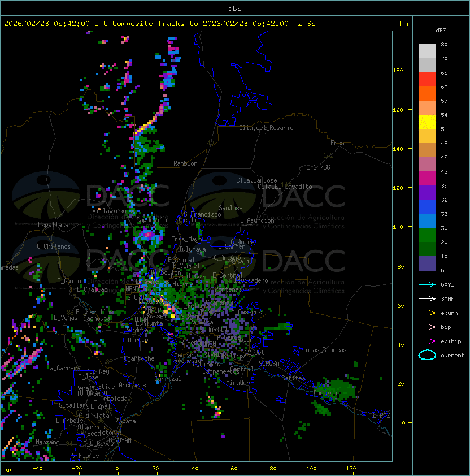Image resolution: width=470 pixels, height=476 pixels.
Task: Click the cyan 'current' ellipse symbol
Action: tap(427, 355)
